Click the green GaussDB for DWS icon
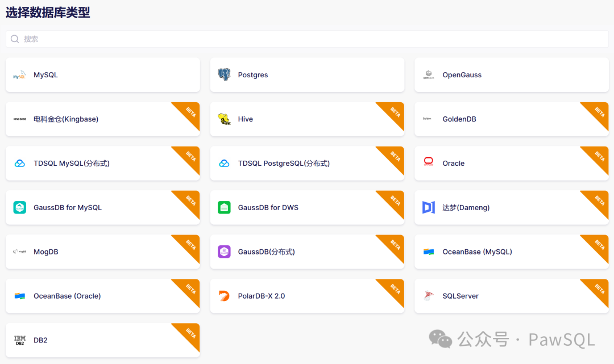Image resolution: width=614 pixels, height=364 pixels. pos(224,207)
